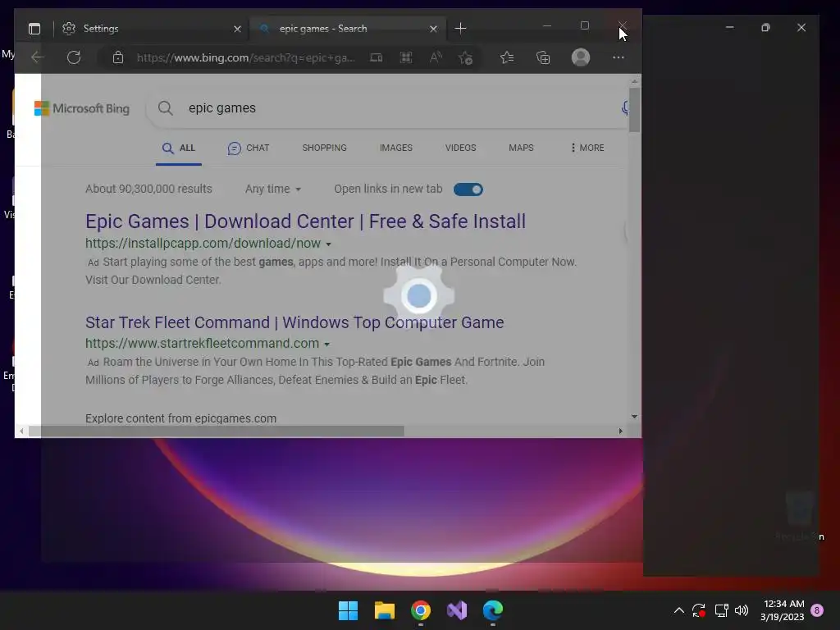Open Star Trek Fleet Command result link

[294, 322]
